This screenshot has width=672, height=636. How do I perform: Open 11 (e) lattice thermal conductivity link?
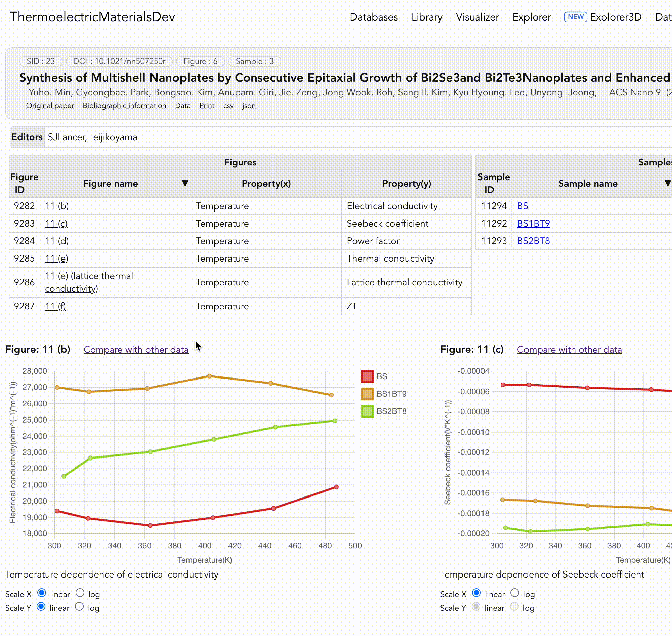pyautogui.click(x=89, y=282)
